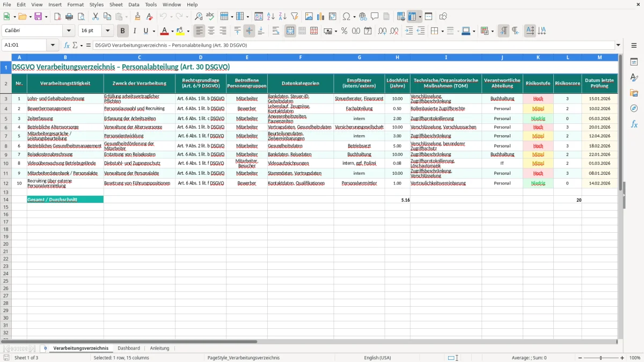Select row header 14
Screen dimensions: 644x362
[5, 200]
